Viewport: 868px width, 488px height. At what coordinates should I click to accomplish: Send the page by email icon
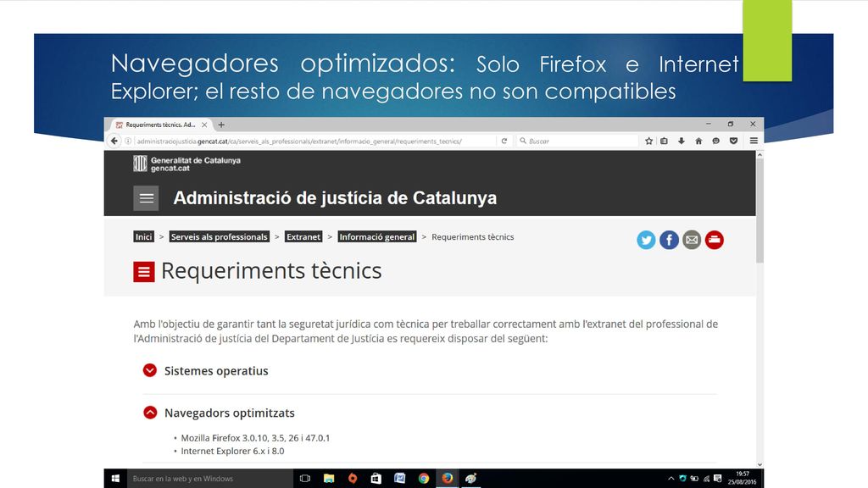pyautogui.click(x=692, y=240)
